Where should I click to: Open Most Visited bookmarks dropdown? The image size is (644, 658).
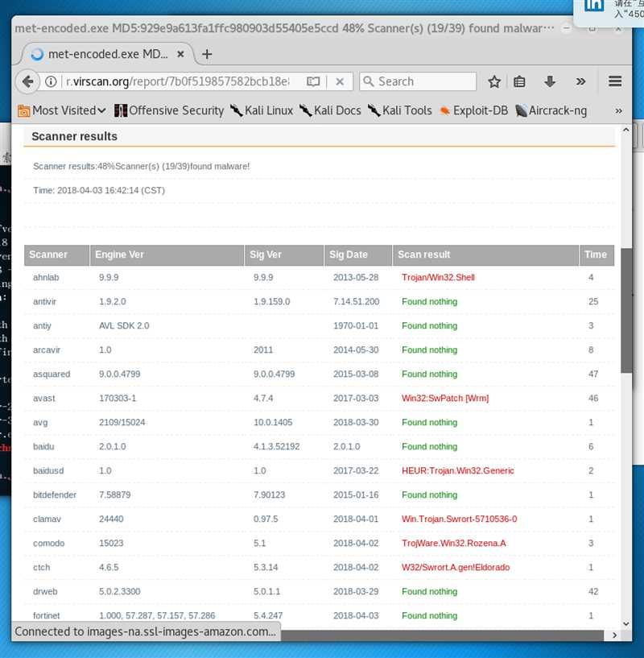(62, 110)
